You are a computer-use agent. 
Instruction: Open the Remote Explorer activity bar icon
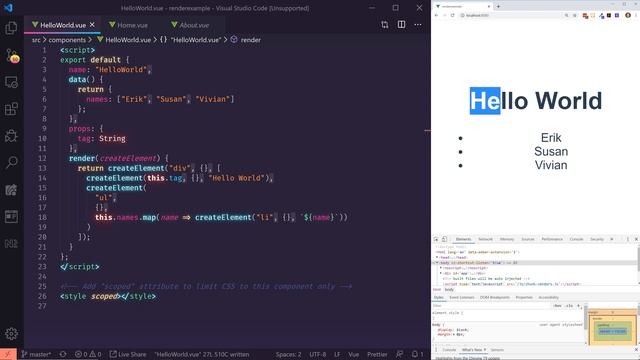pos(11,82)
